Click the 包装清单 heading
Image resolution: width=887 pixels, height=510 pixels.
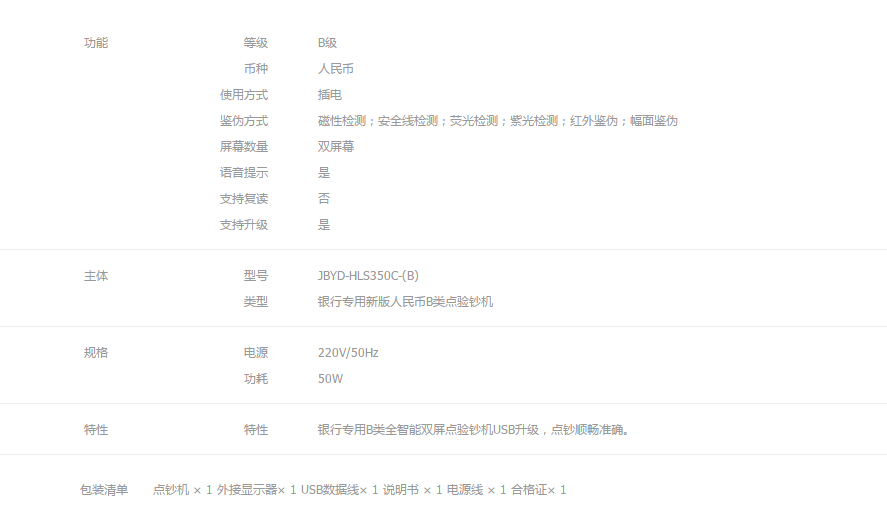(x=104, y=490)
